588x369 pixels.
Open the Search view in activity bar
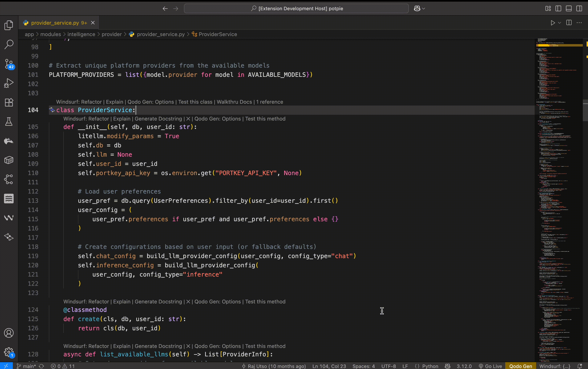[x=9, y=44]
